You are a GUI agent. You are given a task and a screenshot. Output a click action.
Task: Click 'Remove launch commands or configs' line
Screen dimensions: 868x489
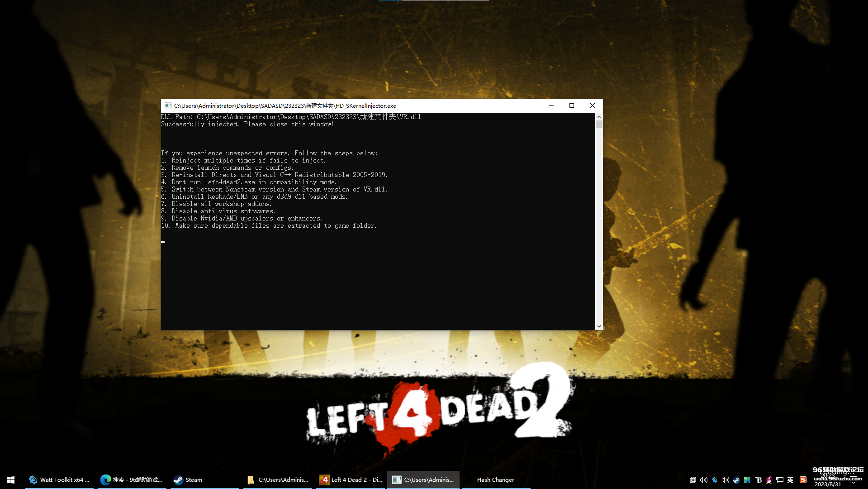227,168
